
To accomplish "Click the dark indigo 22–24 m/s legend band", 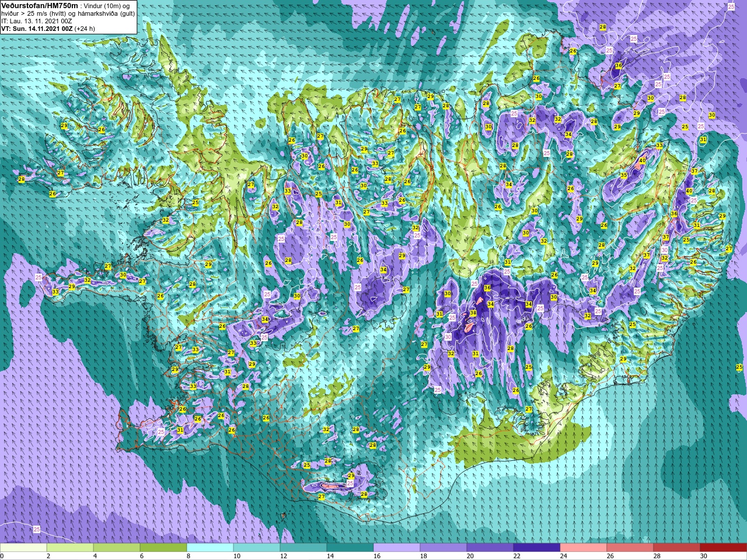I will (x=537, y=548).
